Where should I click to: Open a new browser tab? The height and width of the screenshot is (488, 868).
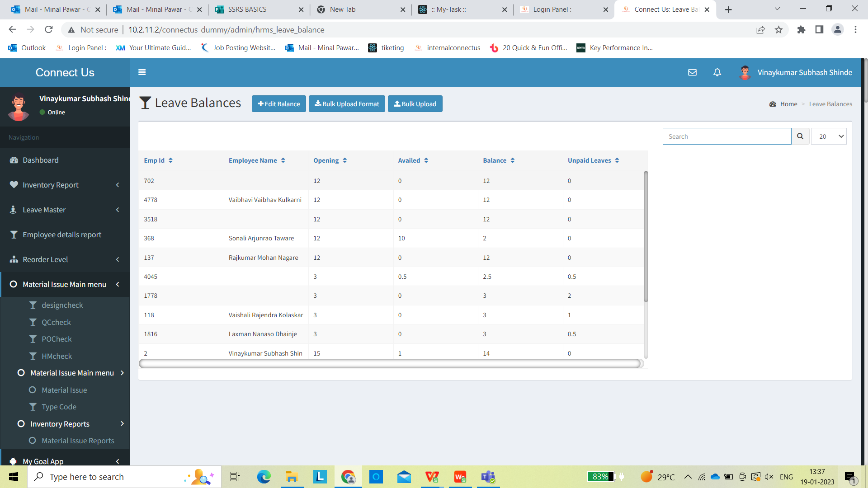tap(728, 9)
